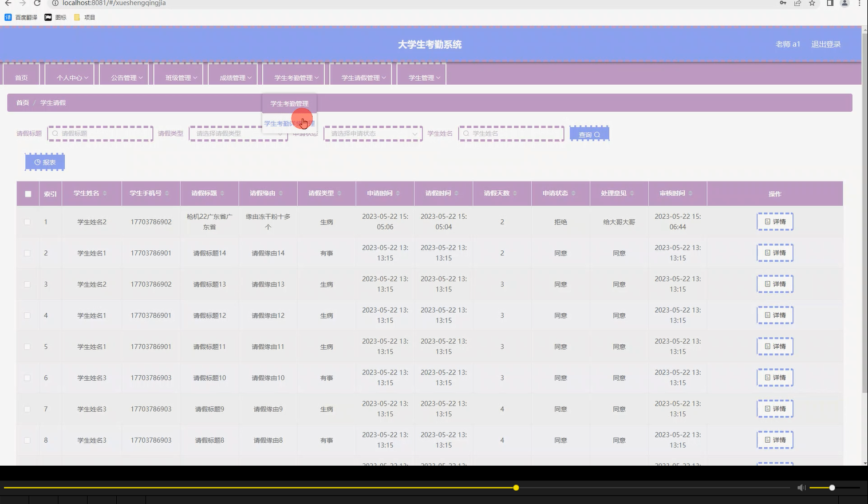
Task: Open the browser profile avatar
Action: click(845, 3)
